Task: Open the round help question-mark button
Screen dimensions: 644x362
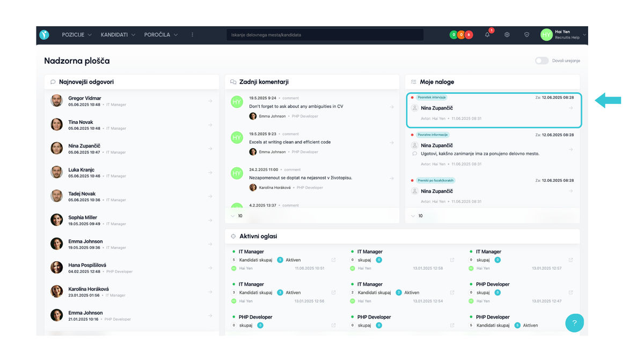Action: point(574,323)
